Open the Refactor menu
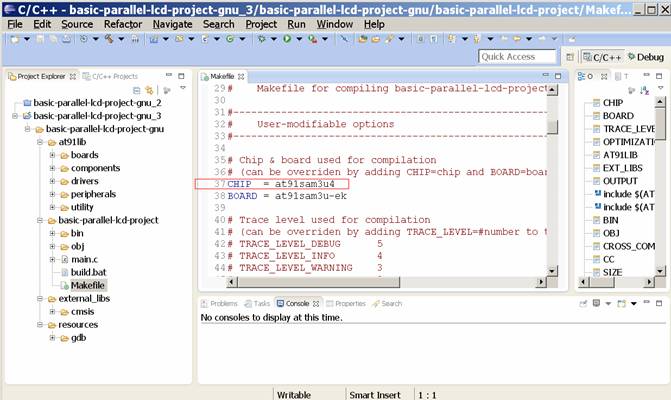This screenshot has width=671, height=400. pyautogui.click(x=123, y=24)
